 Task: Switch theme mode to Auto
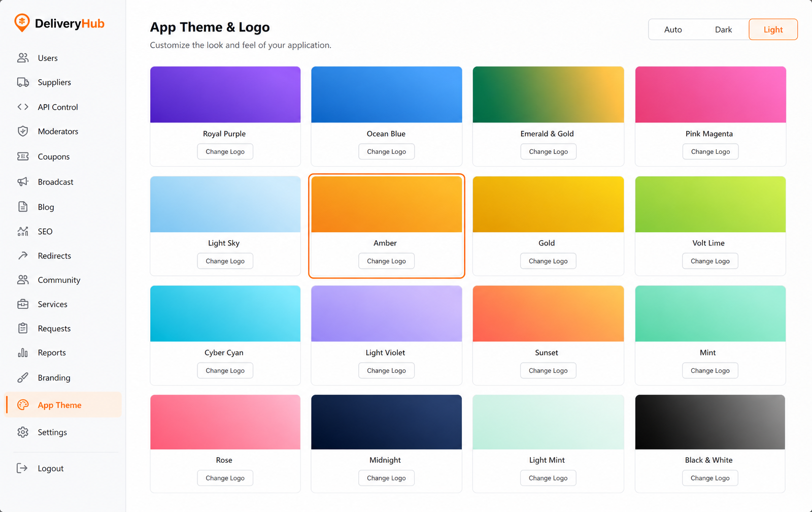pyautogui.click(x=673, y=29)
